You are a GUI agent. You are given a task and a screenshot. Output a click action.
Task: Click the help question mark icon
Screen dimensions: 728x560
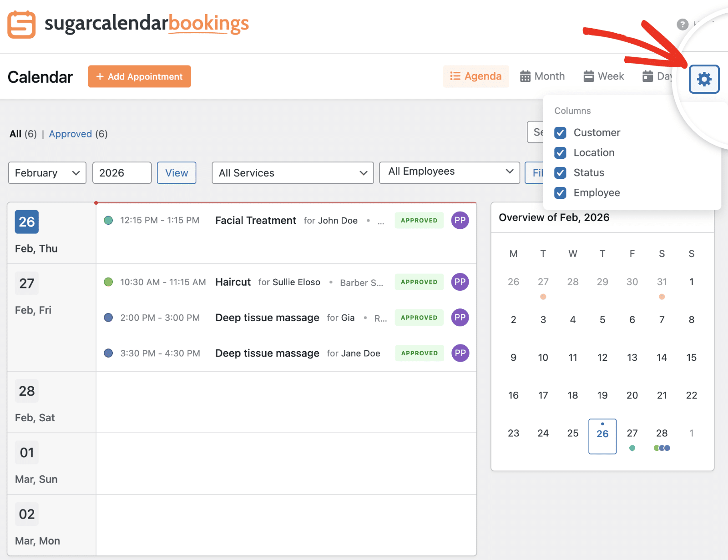(682, 25)
